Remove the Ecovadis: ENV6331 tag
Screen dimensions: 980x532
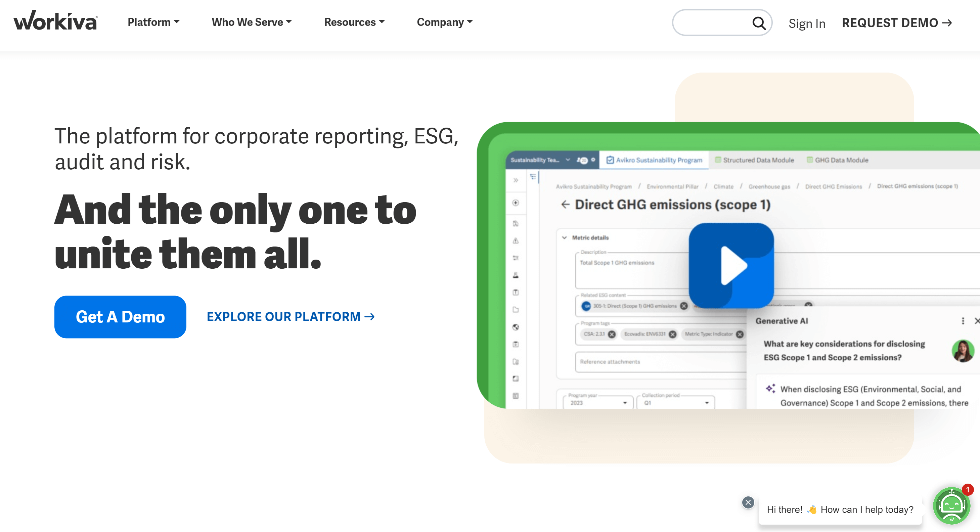(x=673, y=334)
